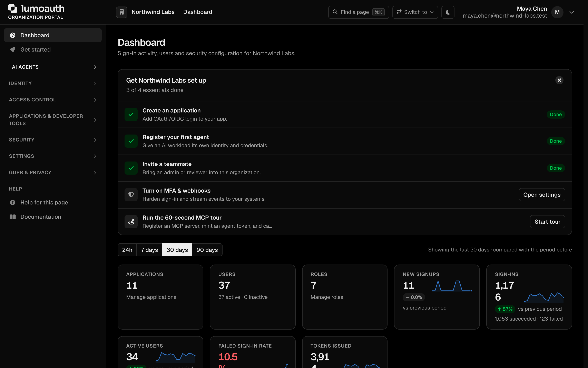Image resolution: width=588 pixels, height=368 pixels.
Task: Expand the AI Agents section
Action: [x=53, y=67]
